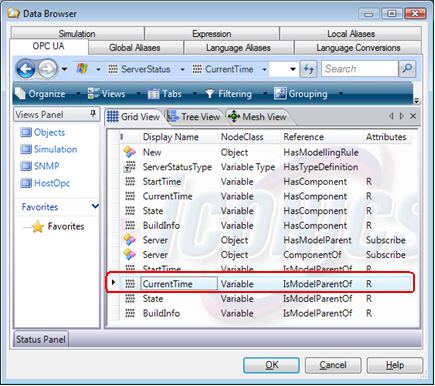Image resolution: width=435 pixels, height=386 pixels.
Task: Click the refresh arrows button
Action: pyautogui.click(x=309, y=69)
